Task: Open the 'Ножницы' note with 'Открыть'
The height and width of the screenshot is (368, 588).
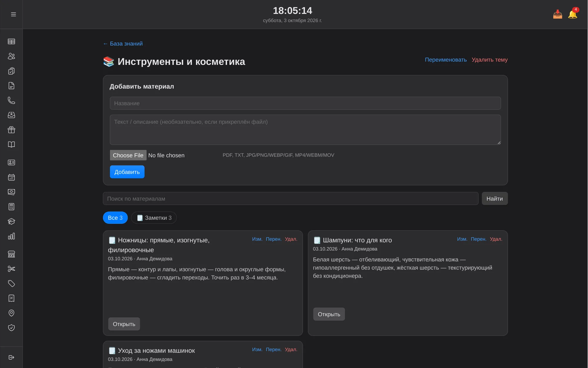Action: (124, 324)
